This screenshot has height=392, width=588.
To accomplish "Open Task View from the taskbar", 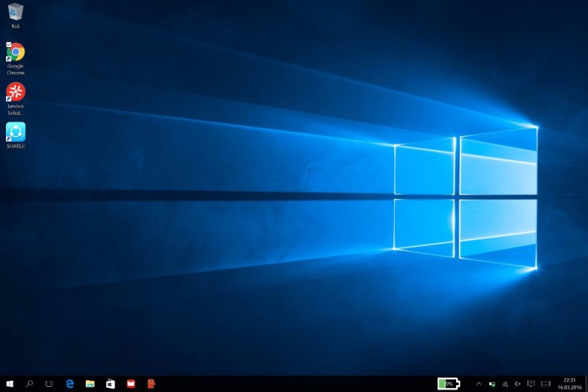I will pos(50,384).
